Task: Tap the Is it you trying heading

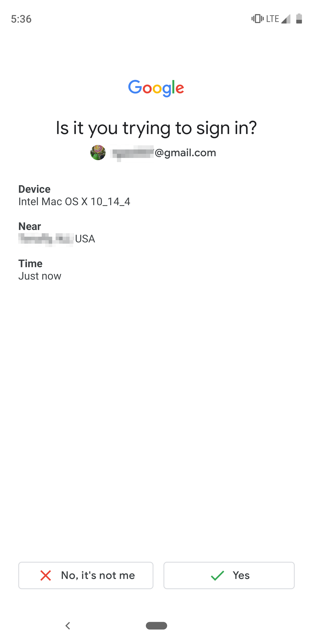Action: click(x=156, y=128)
